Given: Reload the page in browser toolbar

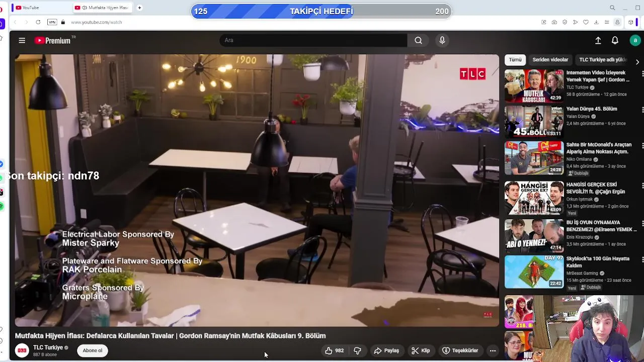Looking at the screenshot, I should (x=38, y=22).
